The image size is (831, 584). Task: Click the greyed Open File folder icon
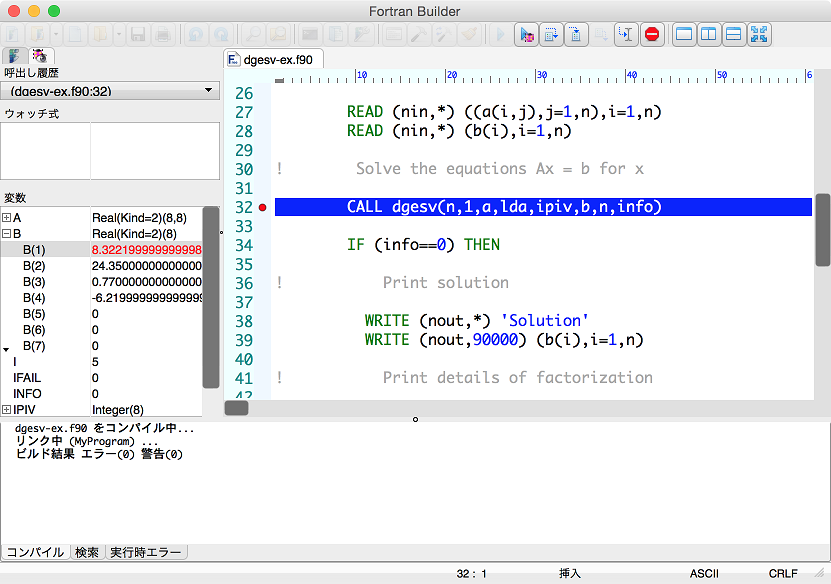point(100,35)
